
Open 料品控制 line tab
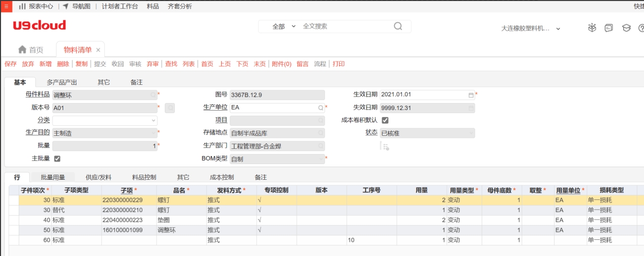pyautogui.click(x=144, y=177)
